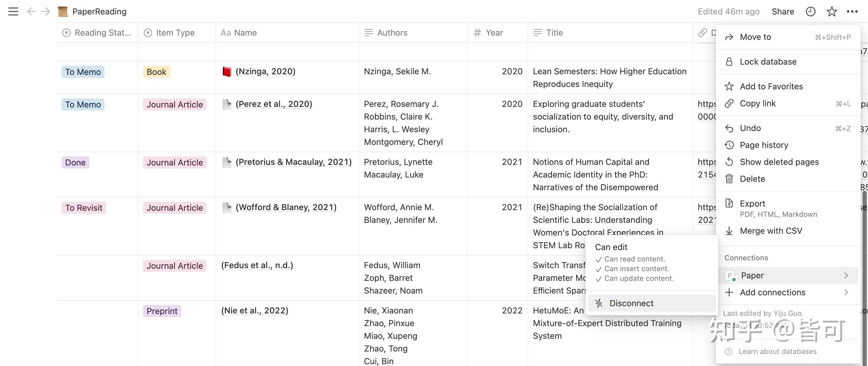Click the three-dot more options icon
868x366 pixels.
click(x=852, y=11)
